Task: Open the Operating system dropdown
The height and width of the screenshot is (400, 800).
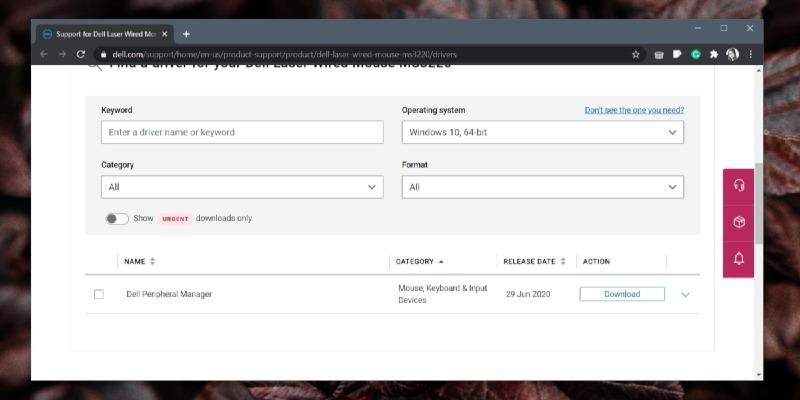Action: (x=543, y=132)
